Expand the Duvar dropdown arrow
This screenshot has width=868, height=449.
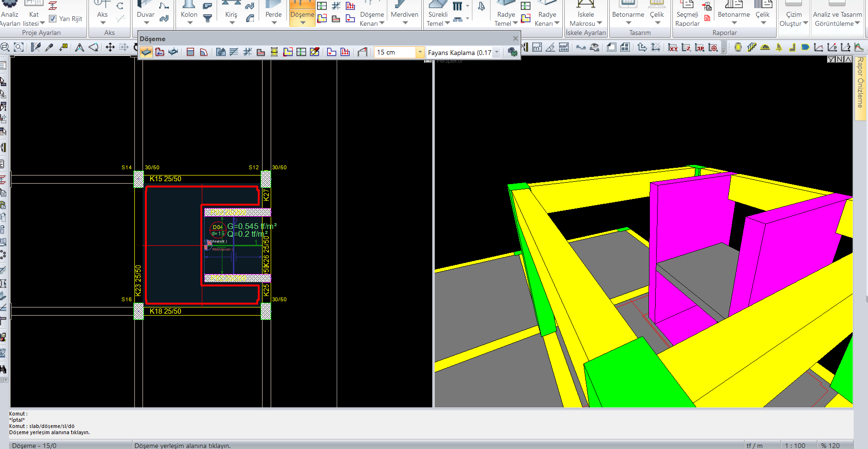click(x=146, y=23)
